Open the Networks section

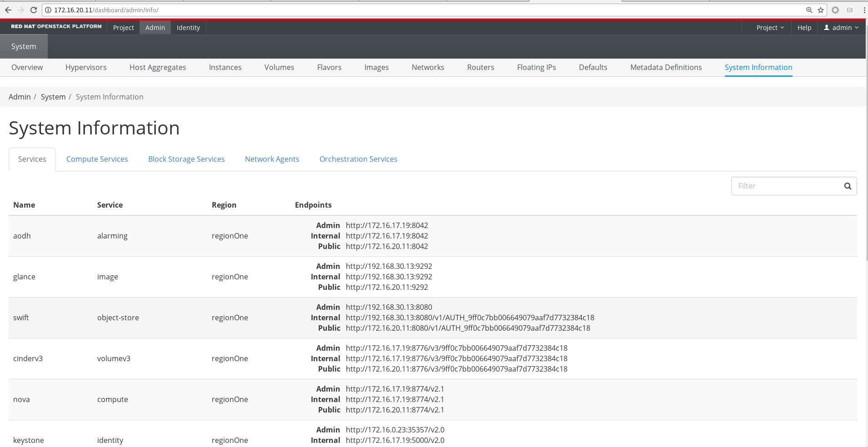click(428, 67)
